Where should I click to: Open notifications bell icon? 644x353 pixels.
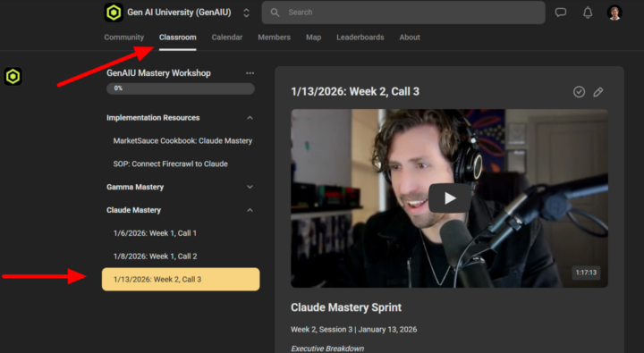pos(588,13)
